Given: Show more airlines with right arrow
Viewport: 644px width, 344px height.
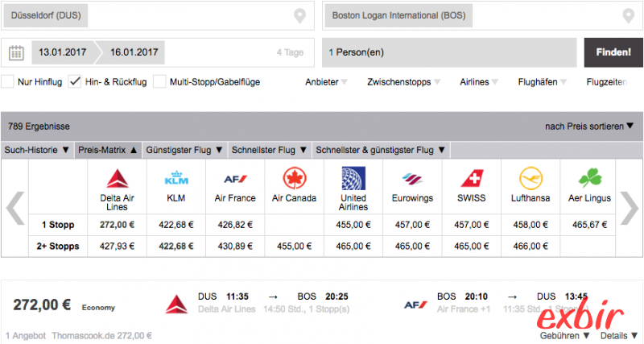Looking at the screenshot, I should (630, 208).
